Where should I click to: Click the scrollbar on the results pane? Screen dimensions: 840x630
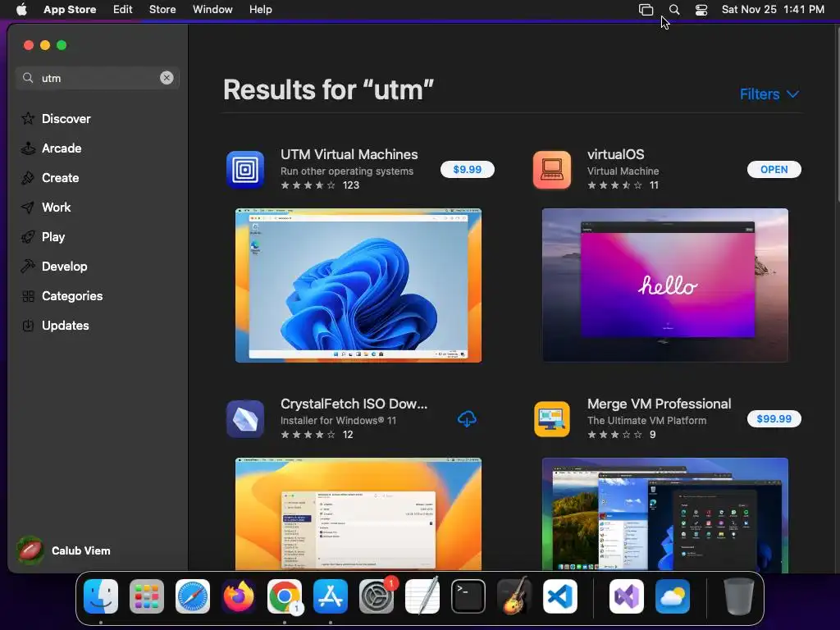point(838,115)
